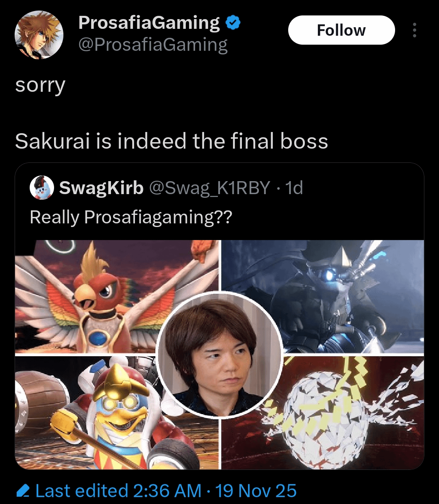
Task: Click the quoted tweet's 1d timestamp
Action: pos(294,188)
